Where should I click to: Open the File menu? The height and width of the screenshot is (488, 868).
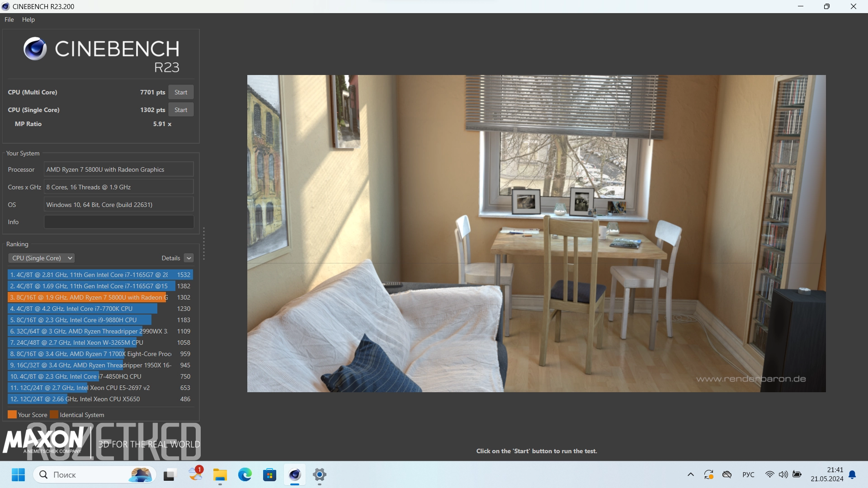(9, 19)
